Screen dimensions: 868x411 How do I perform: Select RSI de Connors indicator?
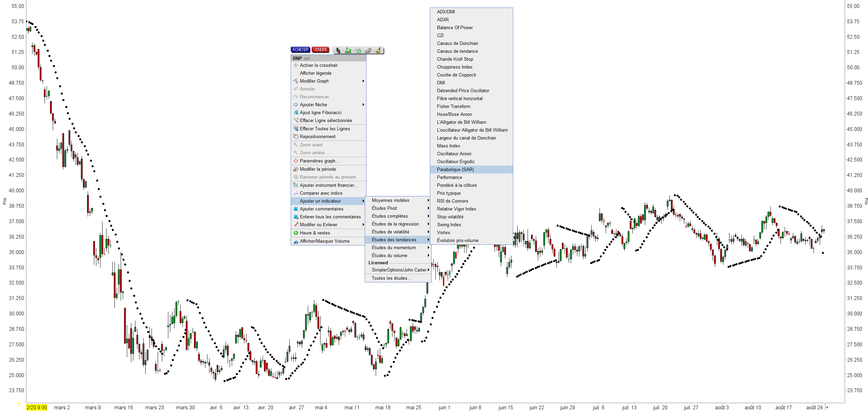pos(471,201)
